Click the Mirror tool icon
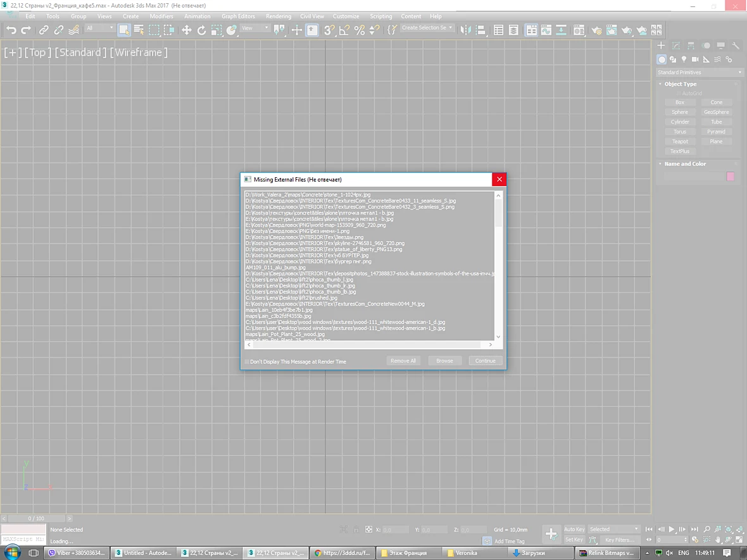Viewport: 747px width, 560px height. pos(465,30)
